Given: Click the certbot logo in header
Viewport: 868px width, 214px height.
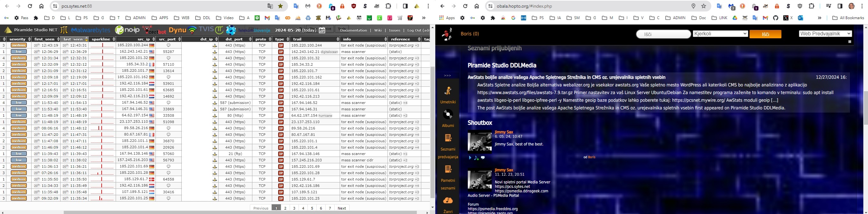Looking at the screenshot, I should click(154, 30).
